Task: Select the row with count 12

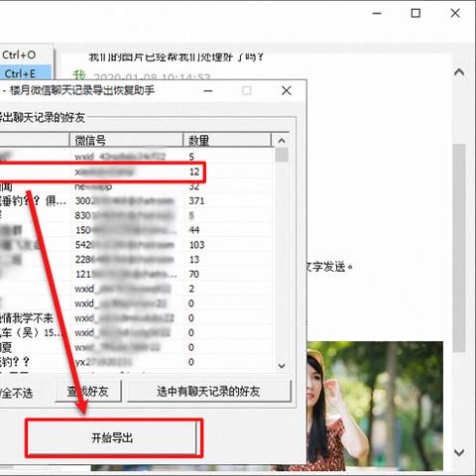Action: pos(136,172)
